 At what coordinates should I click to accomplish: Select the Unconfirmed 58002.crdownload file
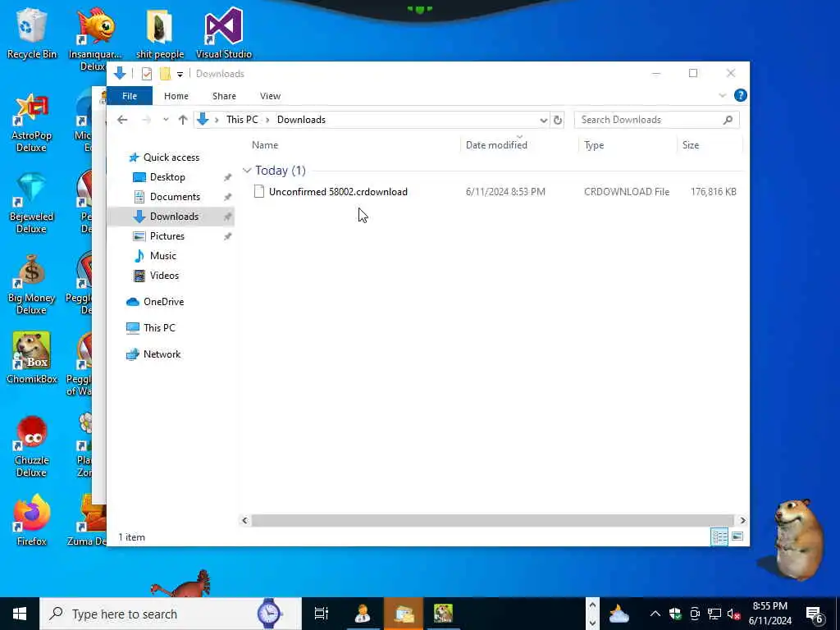click(338, 192)
